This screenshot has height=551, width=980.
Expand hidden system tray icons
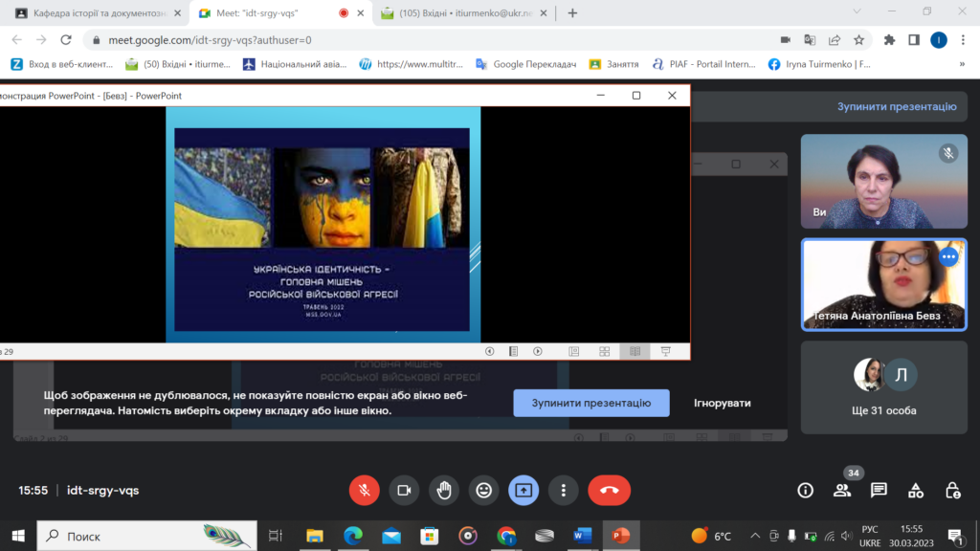coord(755,536)
